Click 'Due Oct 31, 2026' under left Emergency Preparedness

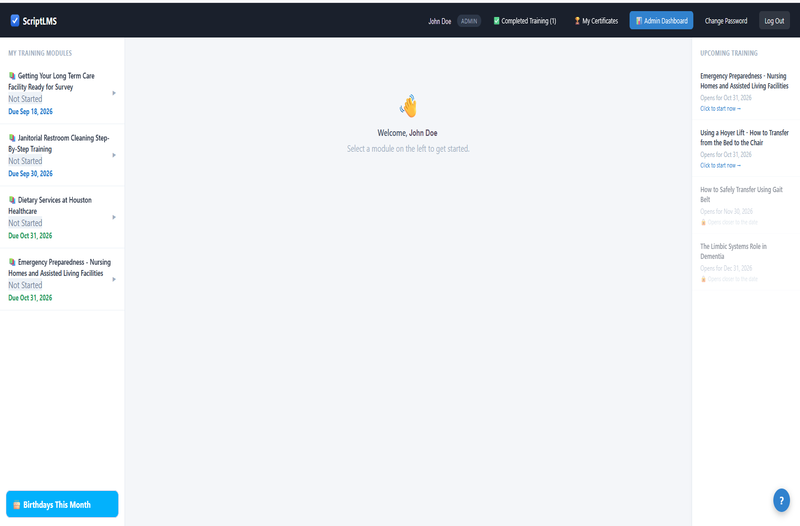30,298
